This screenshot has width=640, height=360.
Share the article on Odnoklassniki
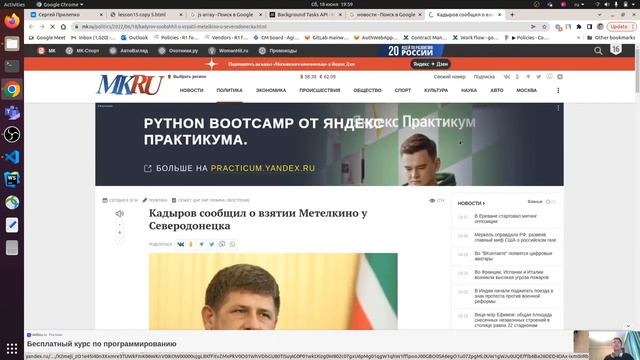tap(191, 244)
